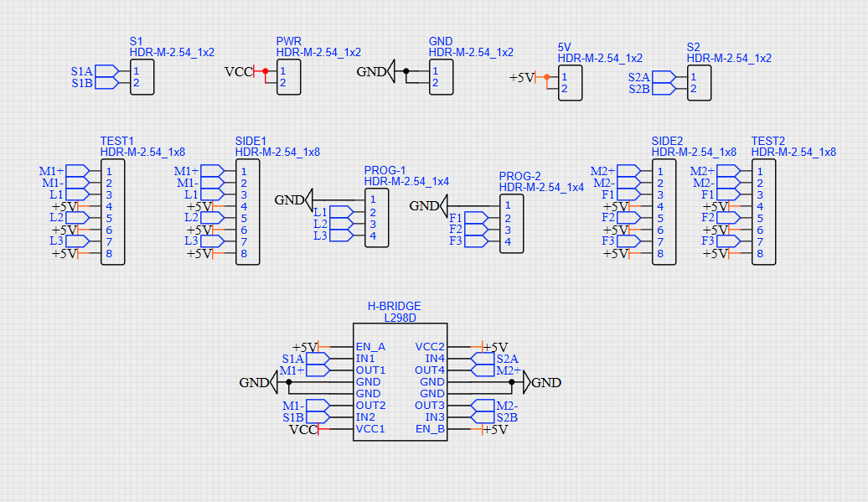Click the L1 net port on PROG-1 pin 2
Screen dimensions: 868x502
tap(333, 212)
